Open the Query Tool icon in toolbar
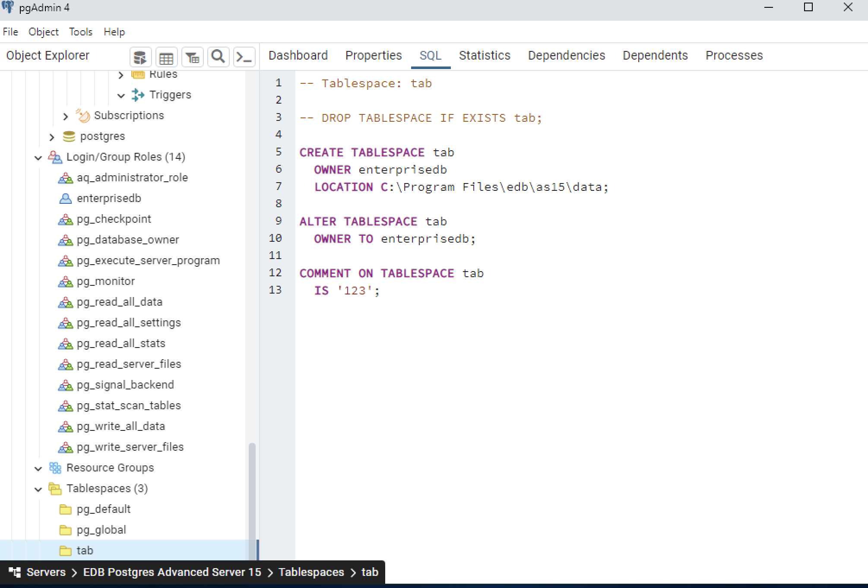This screenshot has width=868, height=588. pos(166,57)
